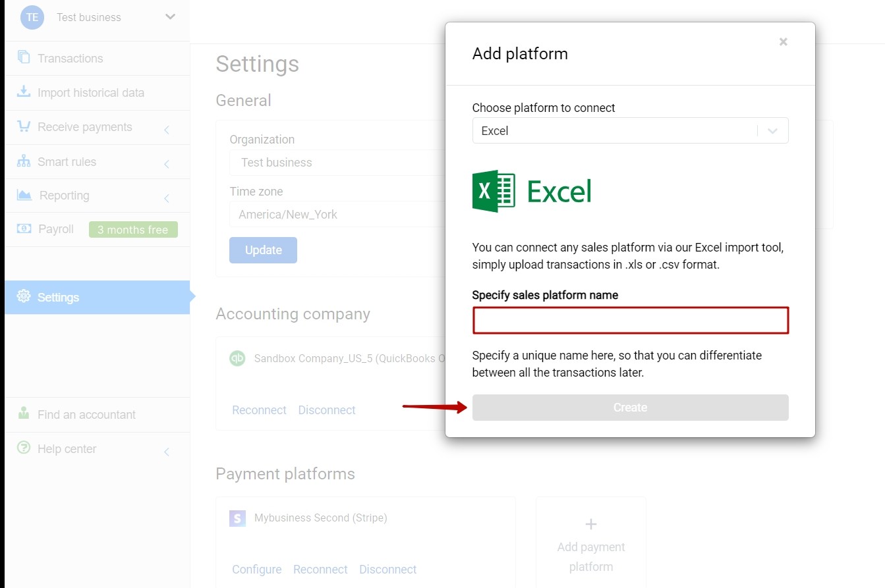
Task: Click the Reporting chart icon
Action: [x=24, y=195]
